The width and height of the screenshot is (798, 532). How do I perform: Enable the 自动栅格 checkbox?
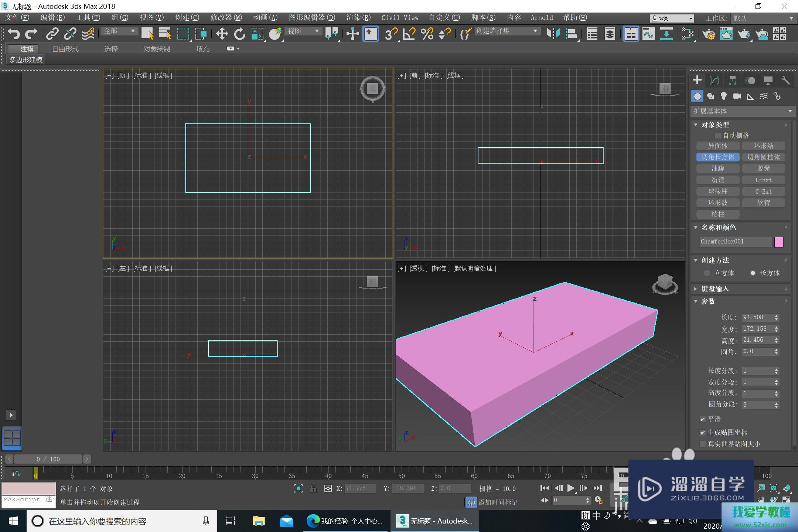click(x=717, y=136)
